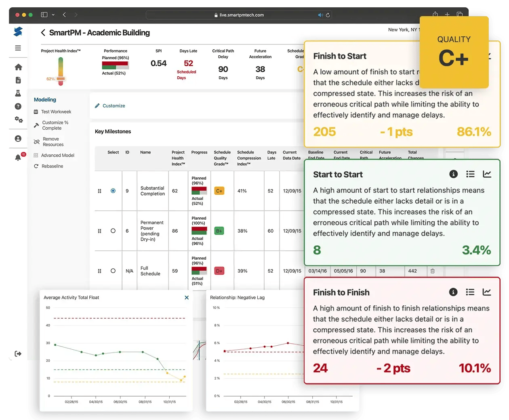Open the info icon on the Finish to Finish card
Viewport: 509px width, 420px height.
(453, 292)
